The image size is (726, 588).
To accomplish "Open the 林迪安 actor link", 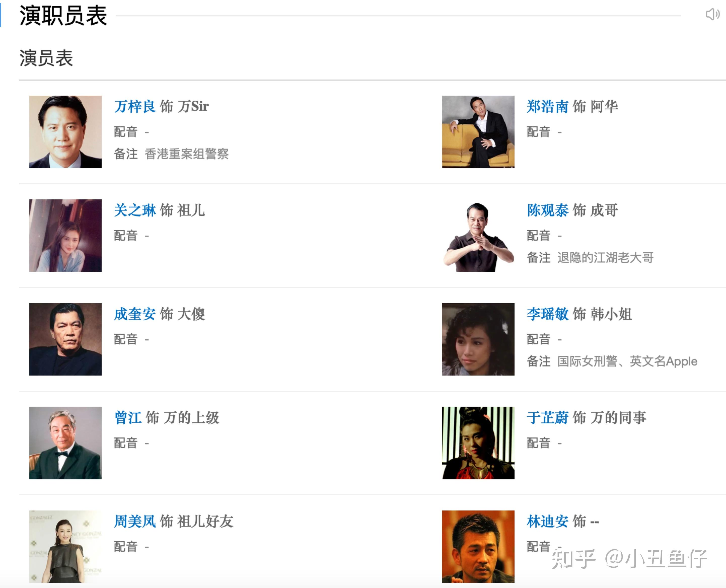I will (547, 521).
